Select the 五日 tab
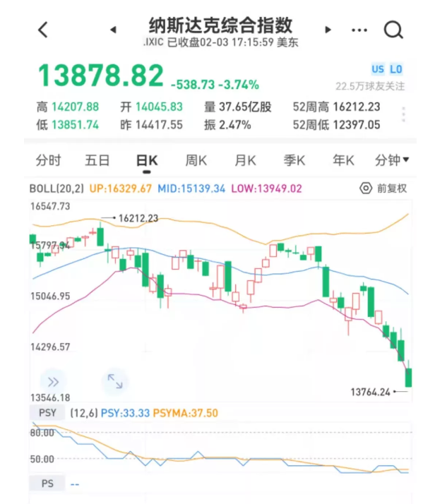The width and height of the screenshot is (435, 504). pyautogui.click(x=97, y=160)
